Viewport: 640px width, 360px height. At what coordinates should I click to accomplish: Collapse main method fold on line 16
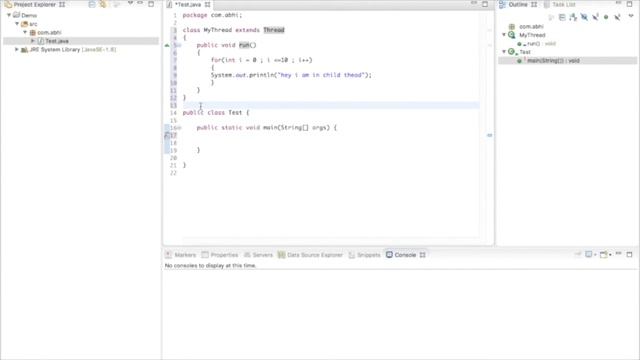[x=179, y=128]
